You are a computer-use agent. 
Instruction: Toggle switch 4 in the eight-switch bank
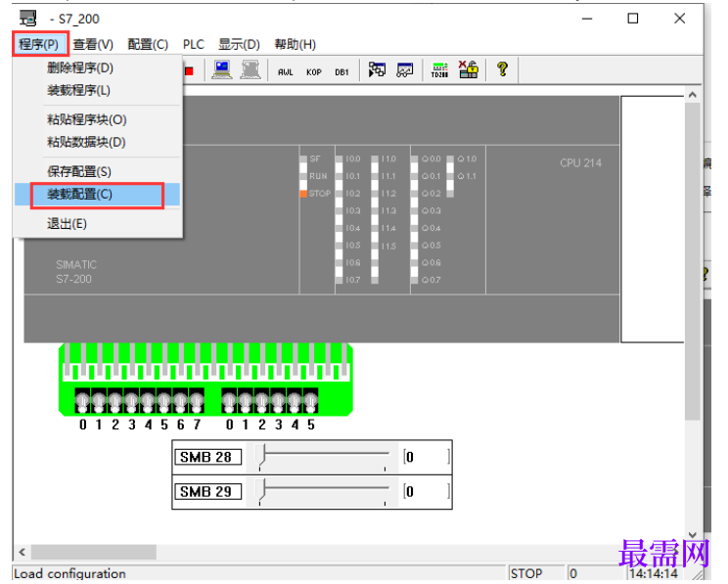pos(148,401)
